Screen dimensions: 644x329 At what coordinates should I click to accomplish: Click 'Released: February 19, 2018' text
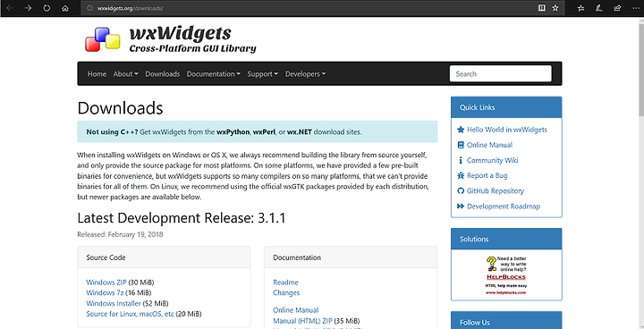point(120,234)
